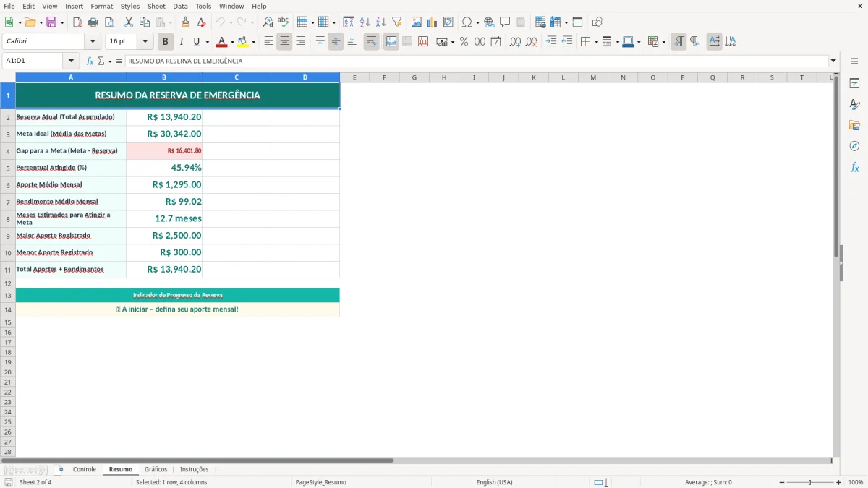Switch to the Gráficos sheet tab
The image size is (868, 488).
pos(156,469)
